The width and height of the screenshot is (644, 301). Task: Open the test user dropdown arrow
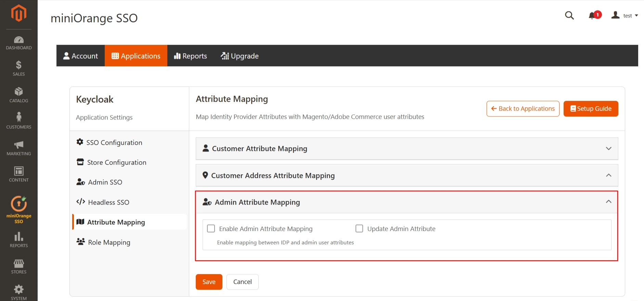coord(636,16)
